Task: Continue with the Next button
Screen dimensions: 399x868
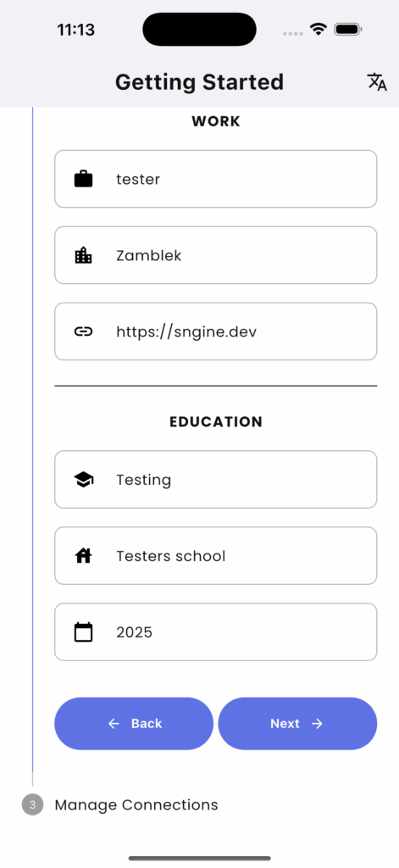Action: [297, 724]
